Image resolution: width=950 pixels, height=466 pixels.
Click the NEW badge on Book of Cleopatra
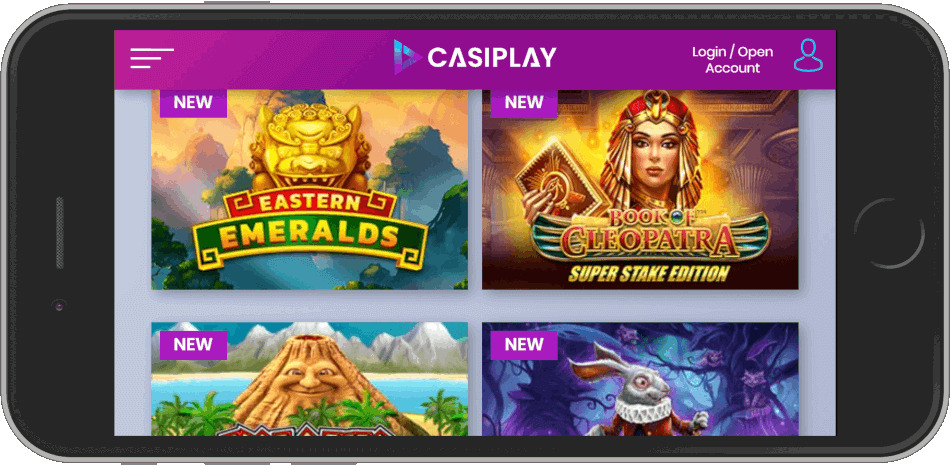click(x=524, y=103)
